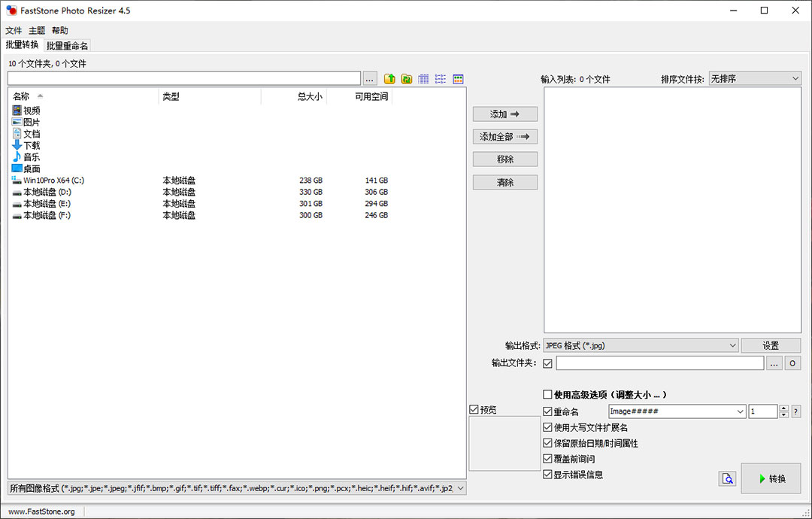Click the 238 GB total size cell
Viewport: 812px width, 519px height.
point(311,181)
